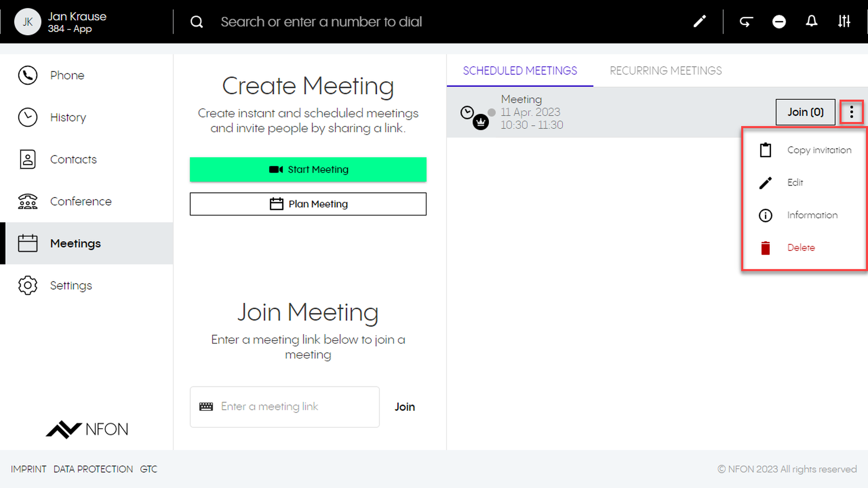Open Conference in the sidebar
This screenshot has width=868, height=488.
[x=80, y=202]
